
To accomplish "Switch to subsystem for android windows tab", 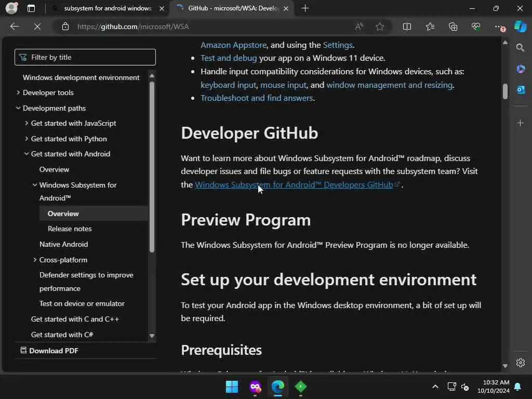I will (108, 8).
